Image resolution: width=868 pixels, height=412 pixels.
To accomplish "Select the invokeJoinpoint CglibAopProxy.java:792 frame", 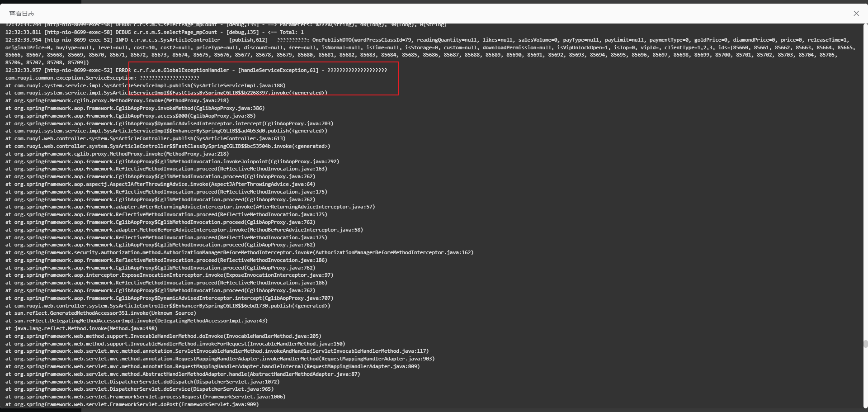I will tap(172, 162).
